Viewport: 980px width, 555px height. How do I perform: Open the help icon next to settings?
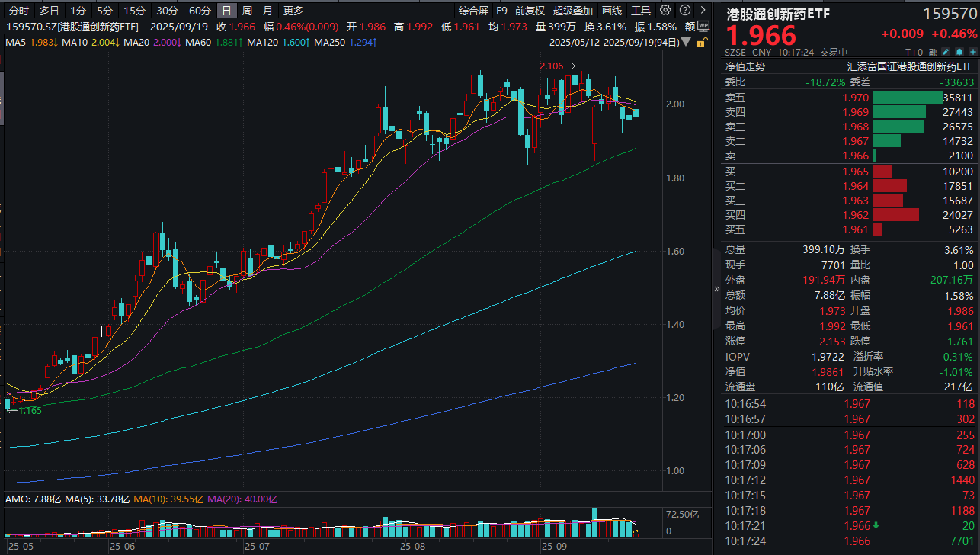coord(683,10)
